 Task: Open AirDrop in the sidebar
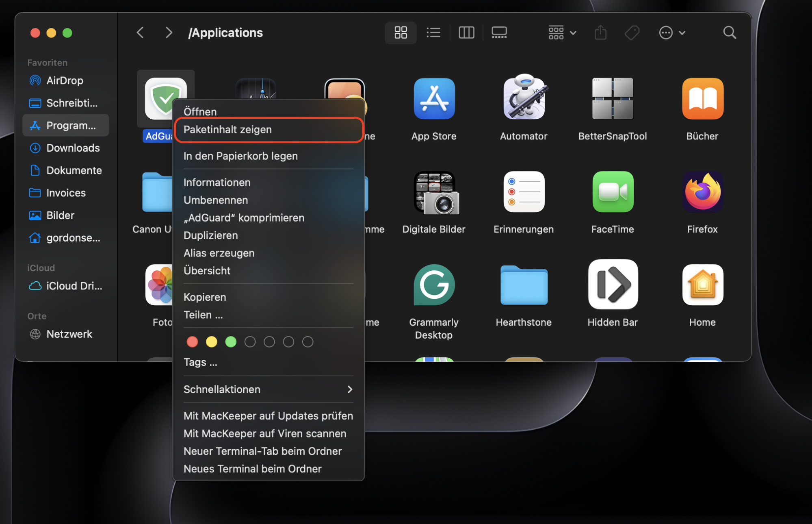tap(65, 80)
